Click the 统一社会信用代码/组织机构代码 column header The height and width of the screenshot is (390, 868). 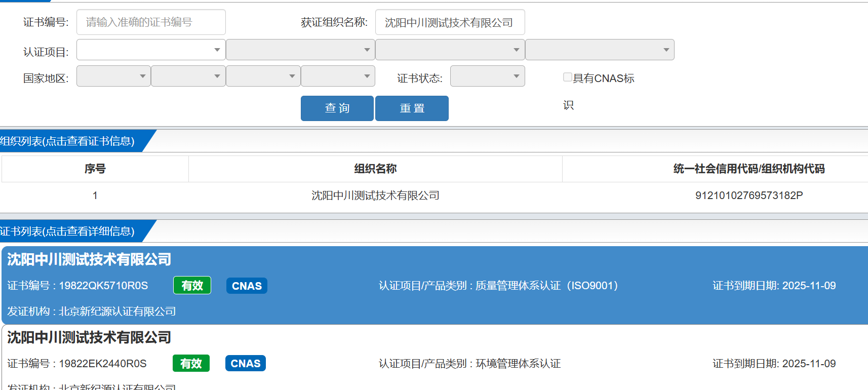[749, 169]
